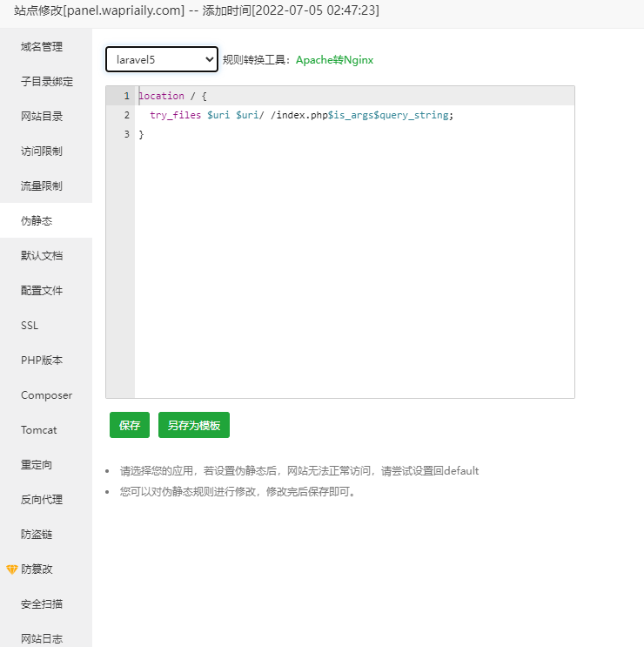644x647 pixels.
Task: Click the diamond icon beside 防篡改
Action: [x=12, y=569]
